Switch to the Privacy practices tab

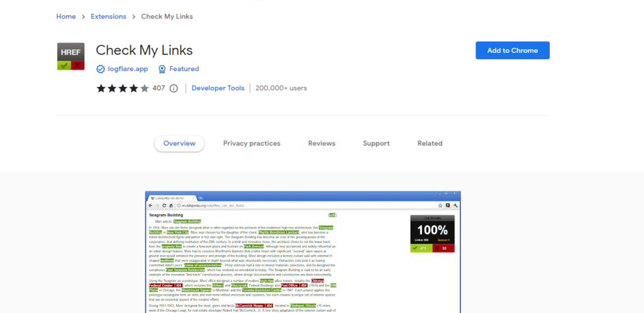tap(252, 144)
